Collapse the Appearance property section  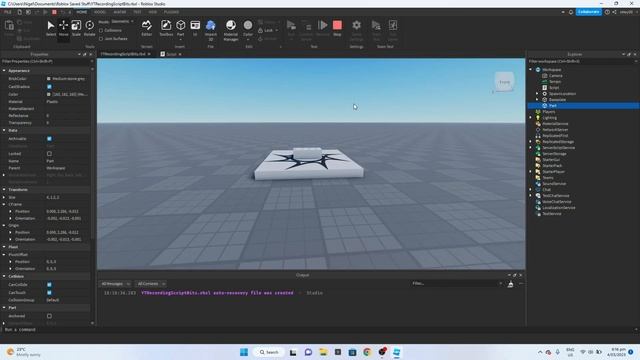tap(4, 71)
